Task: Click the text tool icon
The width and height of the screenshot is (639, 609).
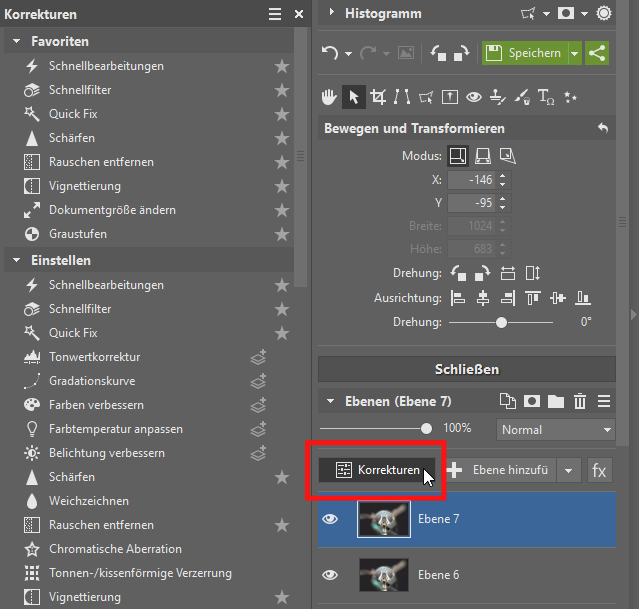Action: [x=546, y=97]
